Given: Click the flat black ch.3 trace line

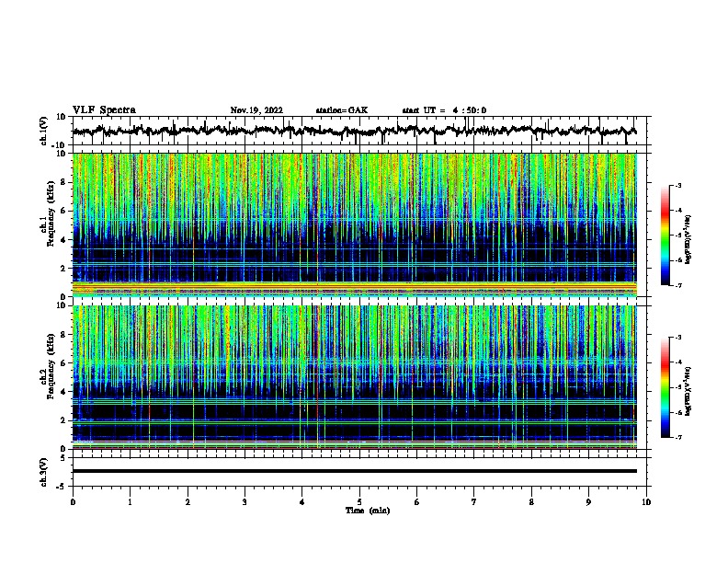Looking at the screenshot, I should [x=354, y=471].
